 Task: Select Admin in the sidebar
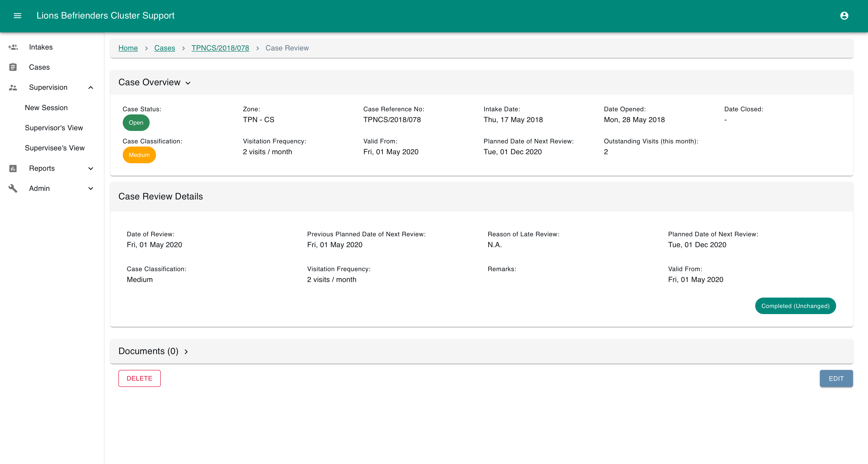coord(52,188)
